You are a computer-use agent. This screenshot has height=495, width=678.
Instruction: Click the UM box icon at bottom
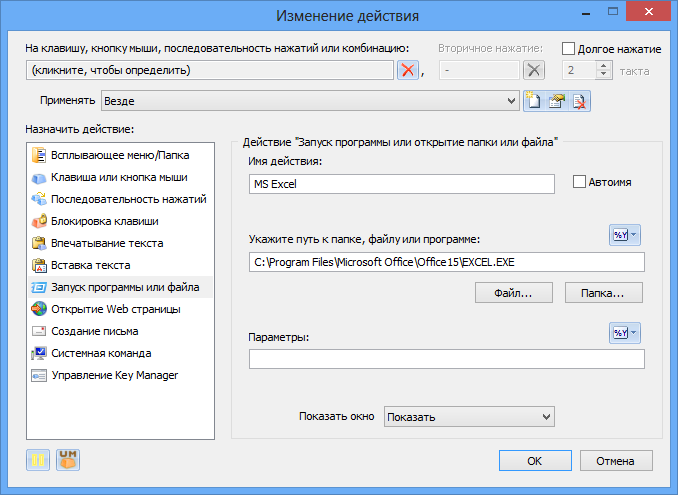(68, 460)
